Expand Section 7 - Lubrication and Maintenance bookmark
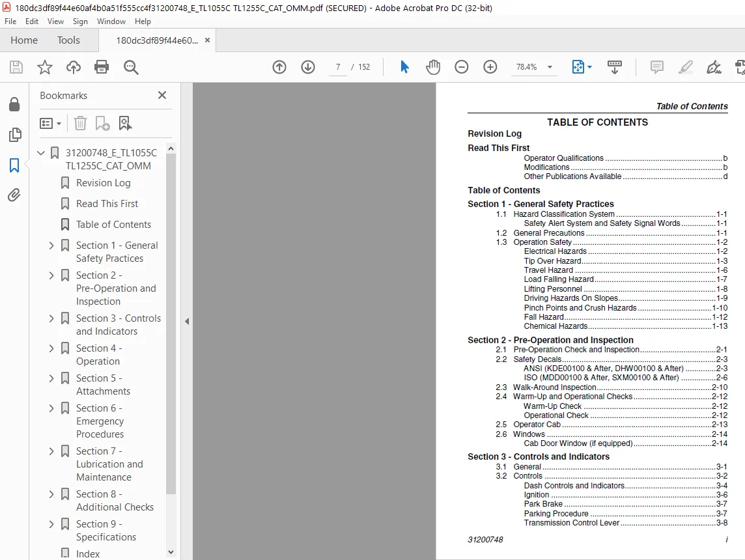 click(x=51, y=451)
